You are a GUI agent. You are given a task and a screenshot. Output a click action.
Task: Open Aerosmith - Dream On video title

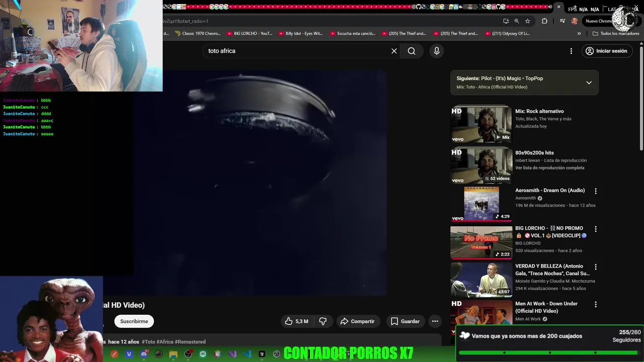[x=550, y=191]
